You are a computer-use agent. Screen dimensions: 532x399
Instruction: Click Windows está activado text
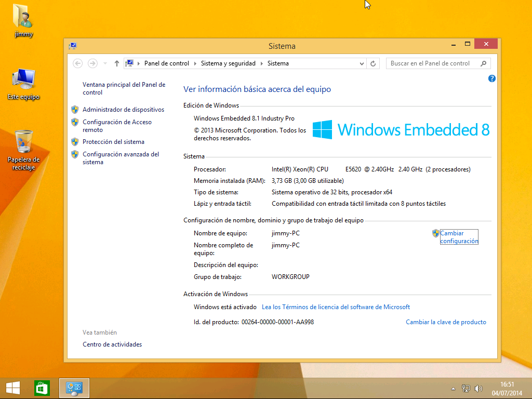[225, 307]
